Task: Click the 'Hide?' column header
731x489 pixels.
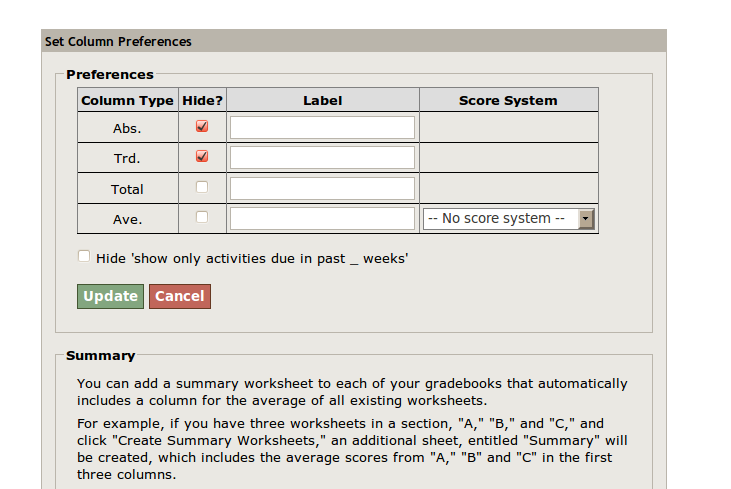Action: pyautogui.click(x=202, y=100)
